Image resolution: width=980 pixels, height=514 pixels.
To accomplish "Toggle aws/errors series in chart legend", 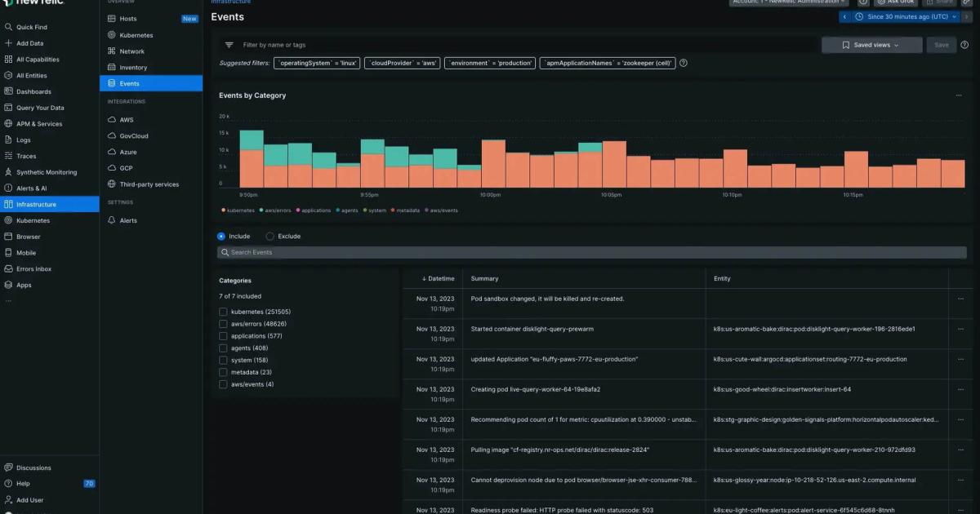I will (x=276, y=210).
